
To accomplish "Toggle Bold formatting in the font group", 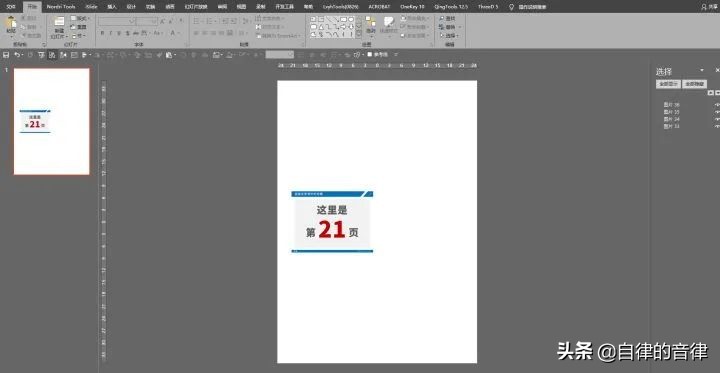I will (x=102, y=33).
